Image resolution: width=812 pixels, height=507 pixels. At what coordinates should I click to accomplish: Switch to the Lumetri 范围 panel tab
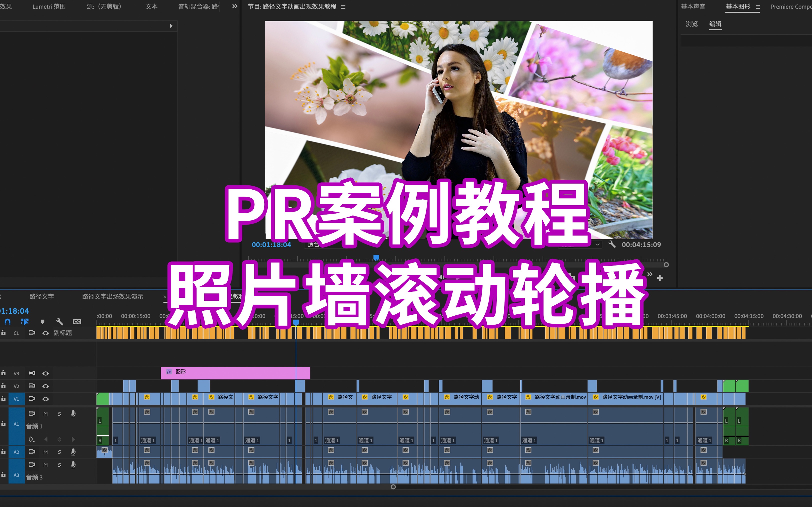point(49,6)
